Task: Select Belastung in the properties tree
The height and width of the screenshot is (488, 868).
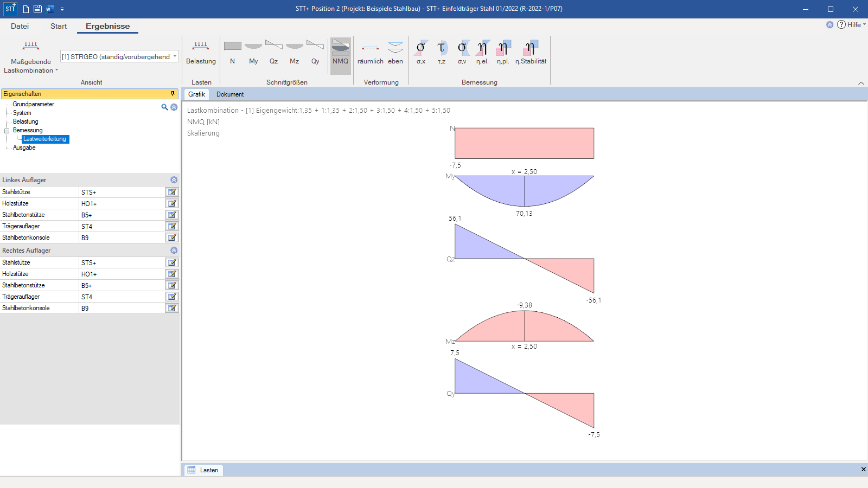Action: click(25, 121)
